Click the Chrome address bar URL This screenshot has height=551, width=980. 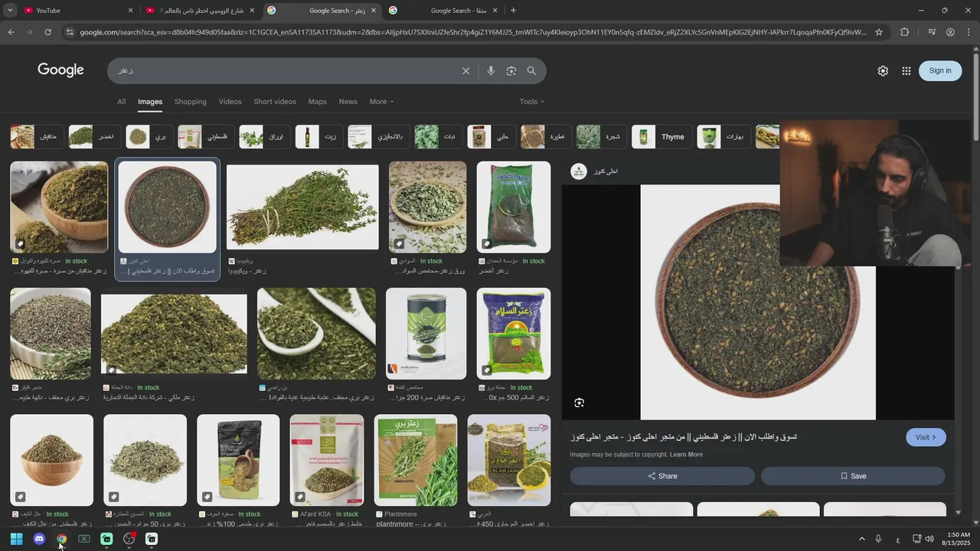(x=472, y=32)
